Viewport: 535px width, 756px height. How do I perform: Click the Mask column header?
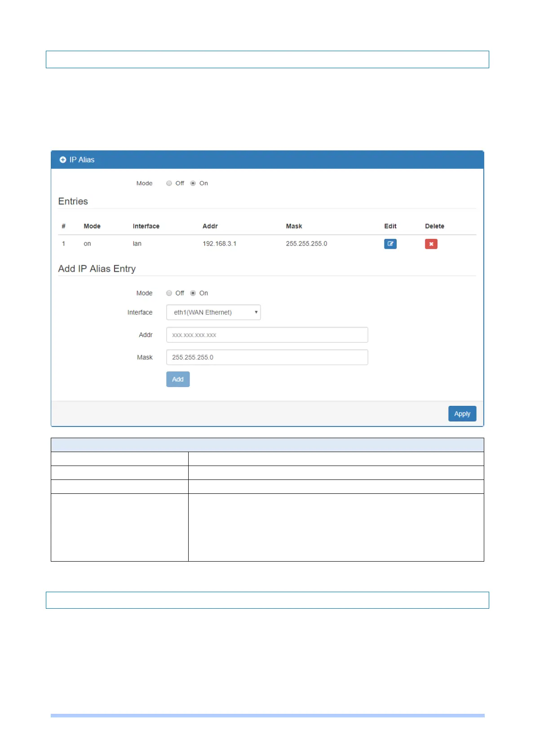[x=294, y=226]
